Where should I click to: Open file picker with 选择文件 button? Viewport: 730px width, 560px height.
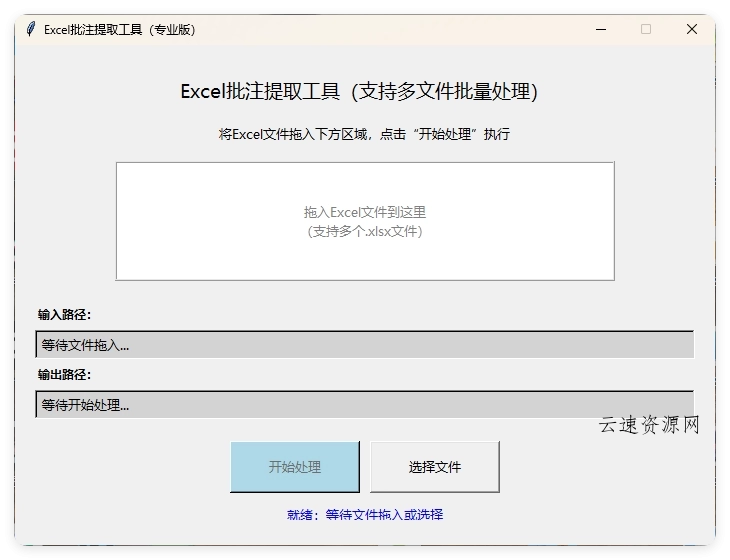coord(435,467)
